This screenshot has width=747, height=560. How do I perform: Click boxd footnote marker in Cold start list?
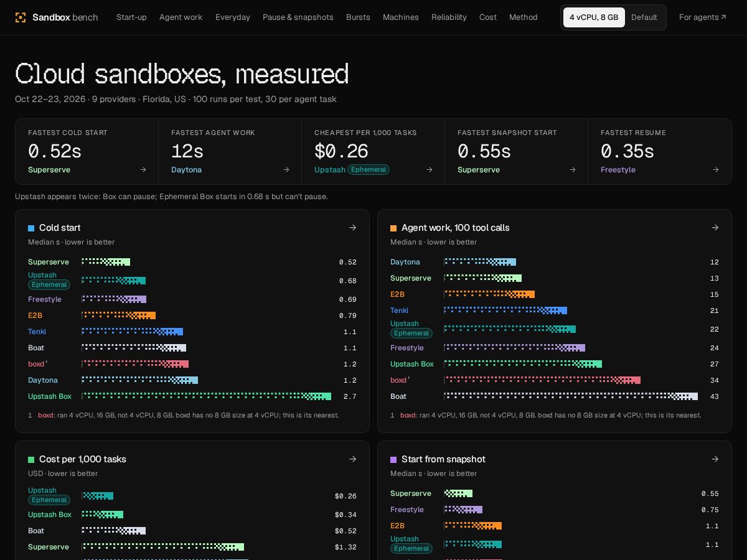click(47, 362)
